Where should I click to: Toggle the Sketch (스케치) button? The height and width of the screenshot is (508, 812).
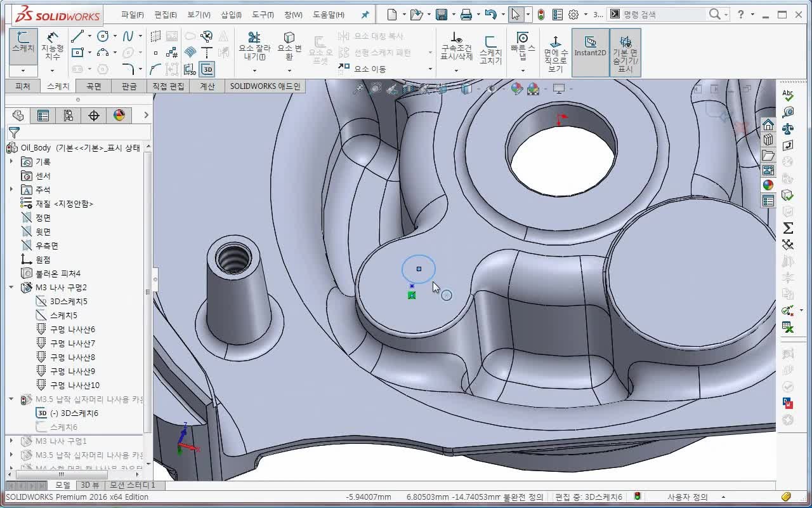[23, 46]
